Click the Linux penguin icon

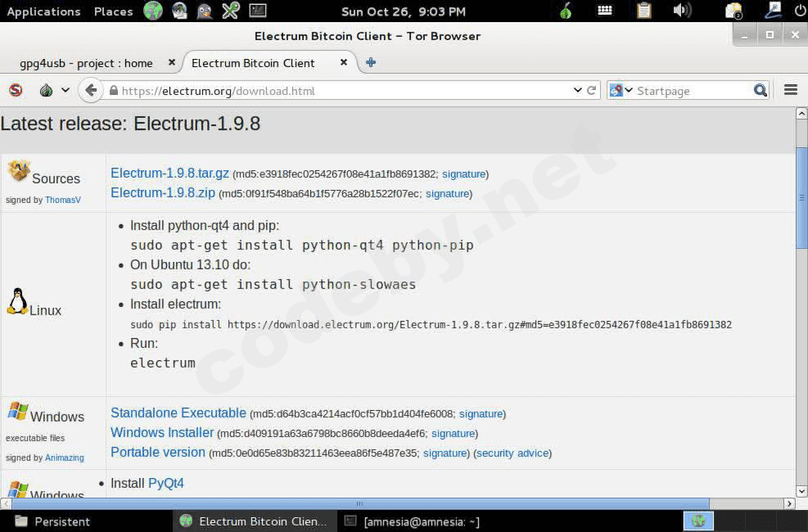coord(17,301)
